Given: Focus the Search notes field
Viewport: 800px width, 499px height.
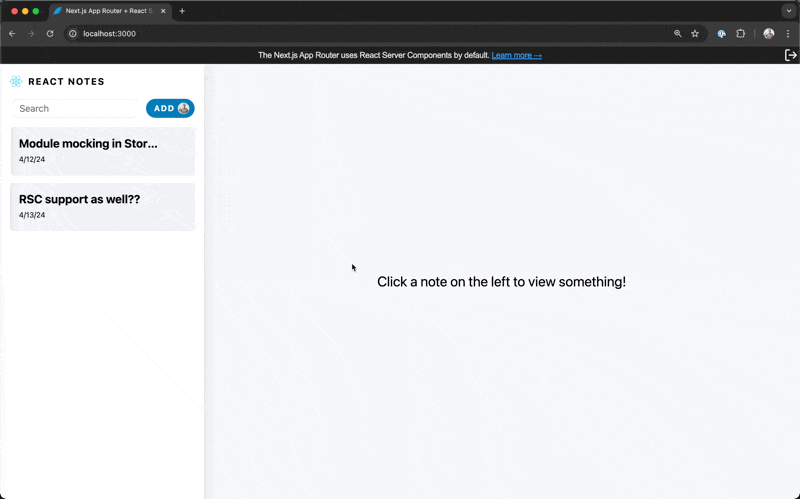Looking at the screenshot, I should (76, 108).
